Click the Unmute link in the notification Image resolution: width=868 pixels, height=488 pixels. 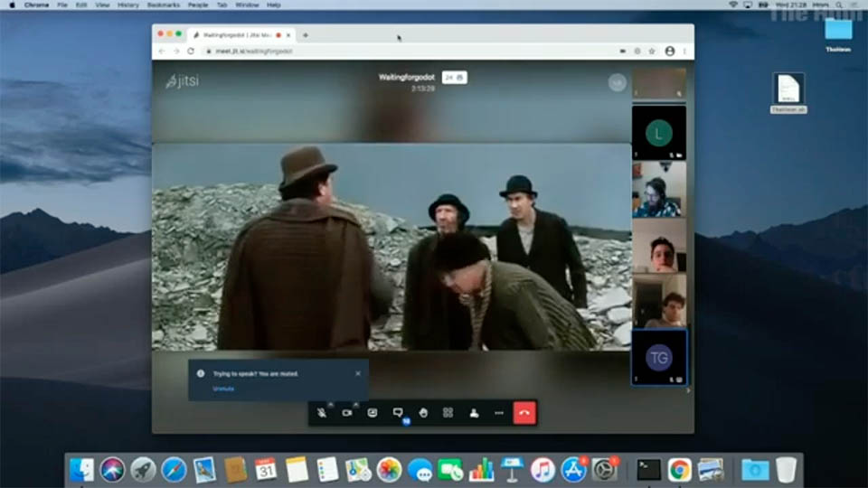point(223,389)
